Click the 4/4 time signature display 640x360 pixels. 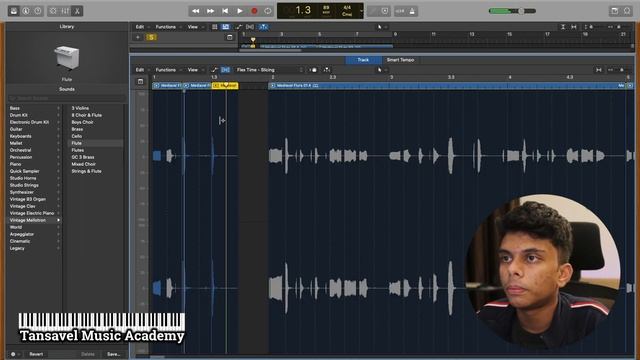click(347, 7)
